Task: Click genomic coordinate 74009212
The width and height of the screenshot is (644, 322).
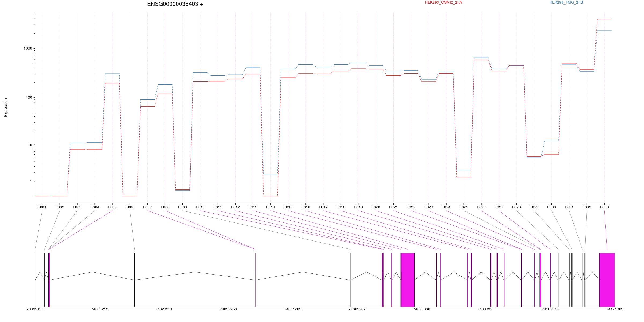Action: click(x=100, y=309)
